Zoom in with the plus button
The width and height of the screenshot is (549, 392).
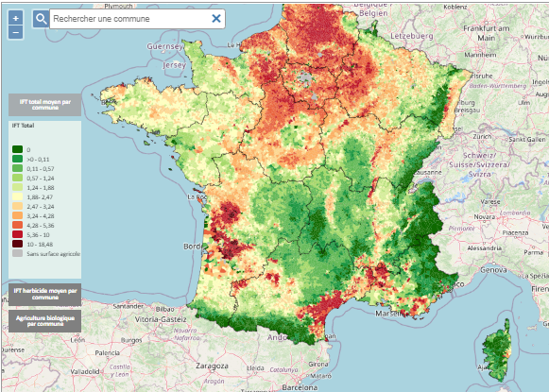[x=16, y=18]
